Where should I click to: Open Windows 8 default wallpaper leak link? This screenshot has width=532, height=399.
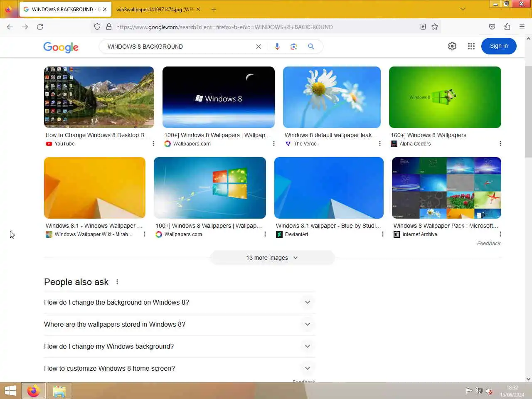(331, 135)
